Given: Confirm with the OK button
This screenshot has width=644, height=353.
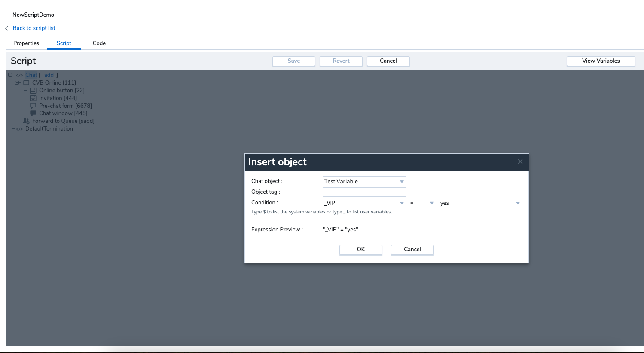Looking at the screenshot, I should point(360,250).
